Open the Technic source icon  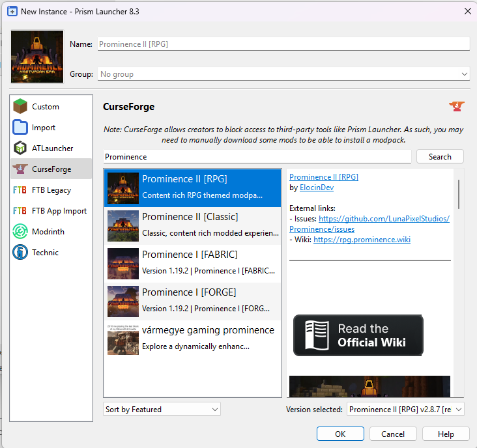tap(20, 253)
